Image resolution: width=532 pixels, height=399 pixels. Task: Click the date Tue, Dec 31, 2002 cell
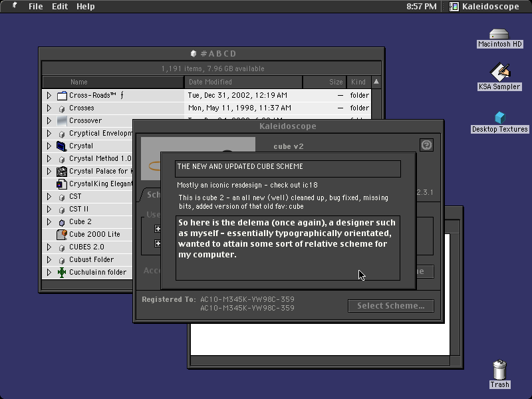click(237, 95)
